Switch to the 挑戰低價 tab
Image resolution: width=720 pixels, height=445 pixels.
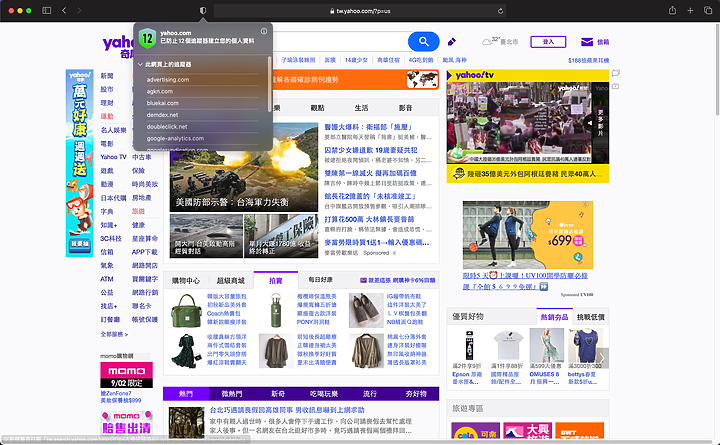pyautogui.click(x=591, y=317)
